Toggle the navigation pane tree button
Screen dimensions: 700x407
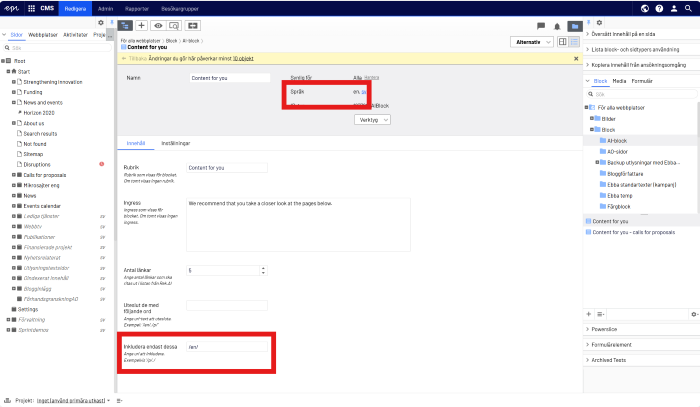[125, 24]
